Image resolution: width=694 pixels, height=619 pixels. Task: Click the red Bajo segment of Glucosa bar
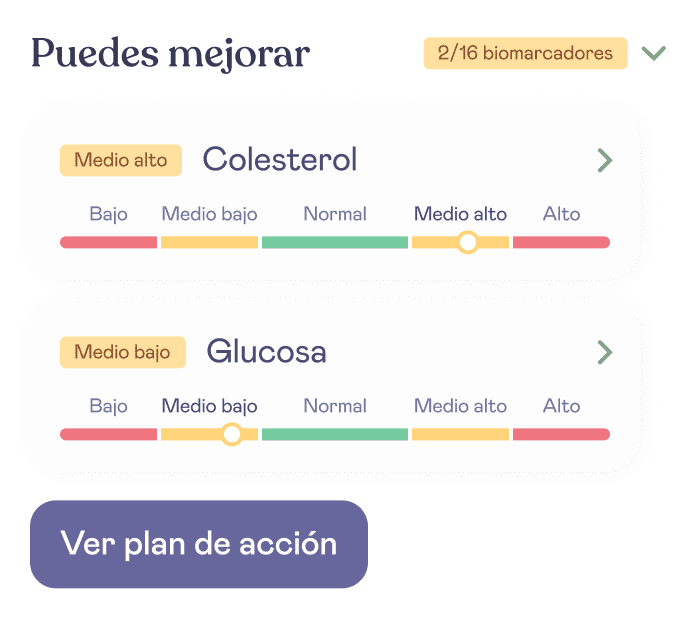click(108, 434)
